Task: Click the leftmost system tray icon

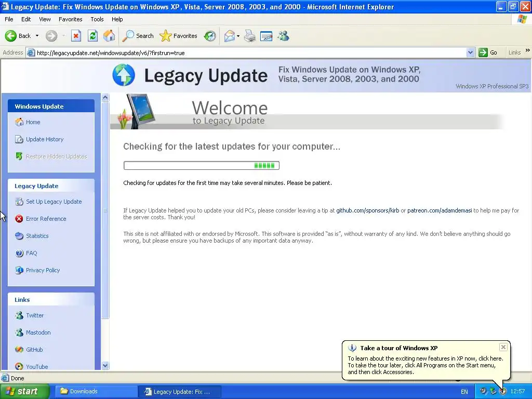Action: [483, 392]
